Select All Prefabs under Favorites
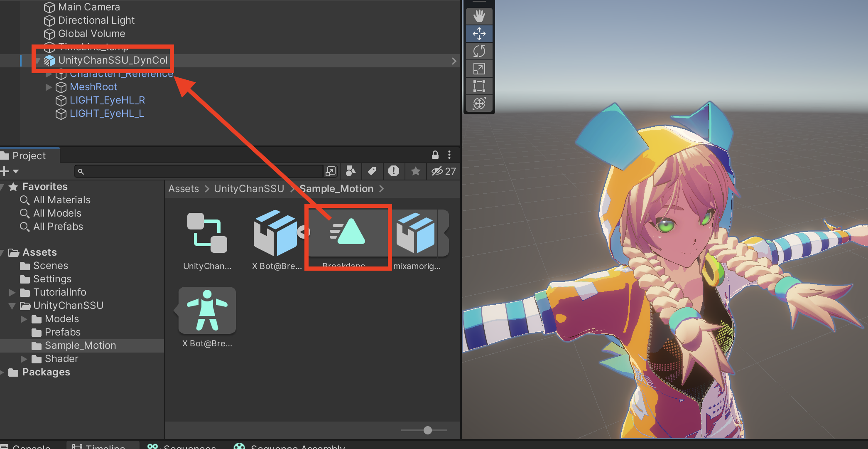868x449 pixels. [x=58, y=227]
